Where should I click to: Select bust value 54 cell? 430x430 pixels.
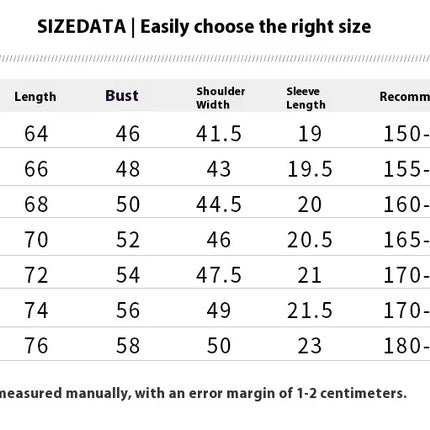click(128, 275)
